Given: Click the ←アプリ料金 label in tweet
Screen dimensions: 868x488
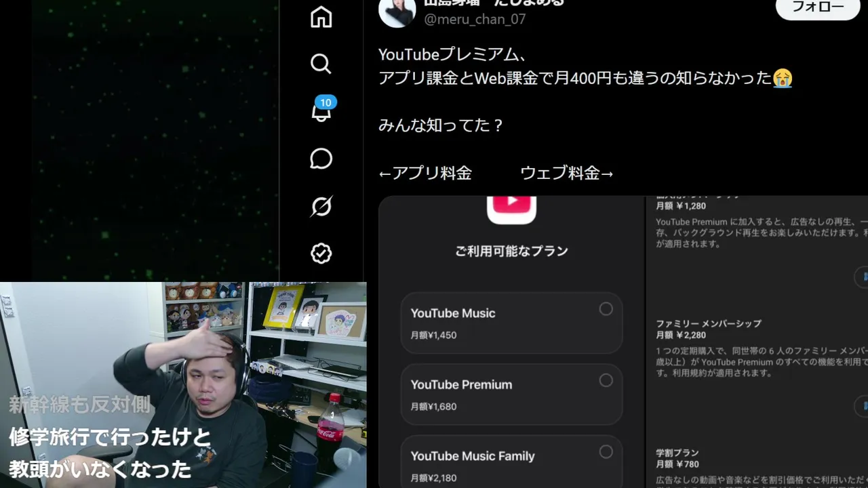Looking at the screenshot, I should 425,173.
